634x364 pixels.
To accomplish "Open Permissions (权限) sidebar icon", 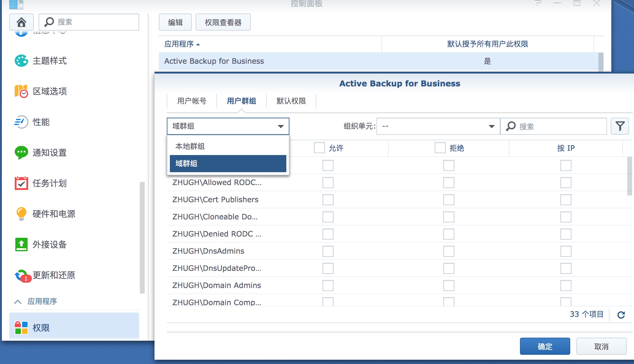I will pyautogui.click(x=21, y=328).
